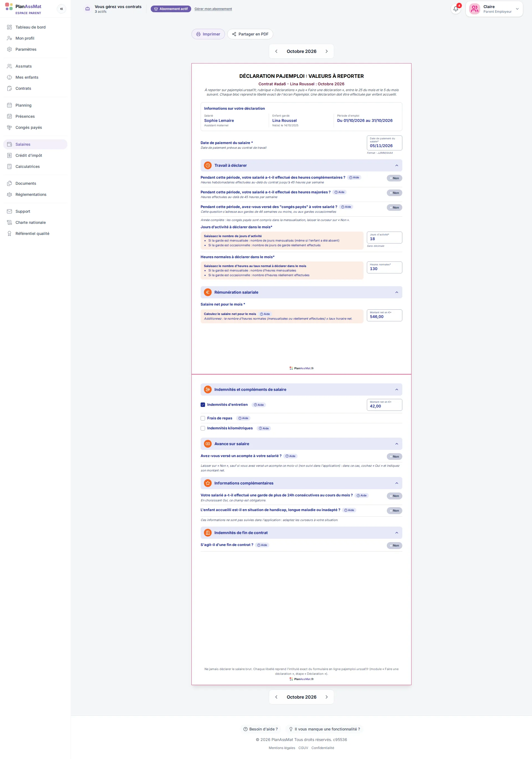Toggle the fin de contrat switch
The width and height of the screenshot is (532, 759).
click(395, 545)
